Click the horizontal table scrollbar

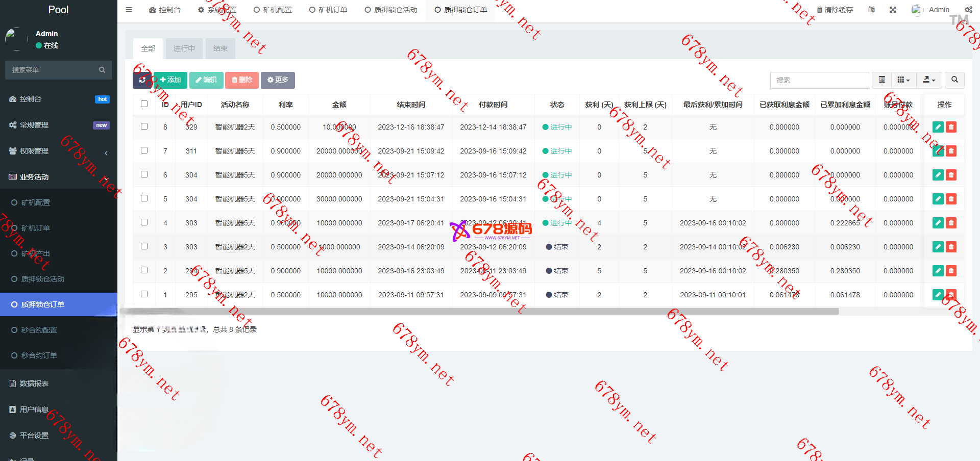click(480, 311)
